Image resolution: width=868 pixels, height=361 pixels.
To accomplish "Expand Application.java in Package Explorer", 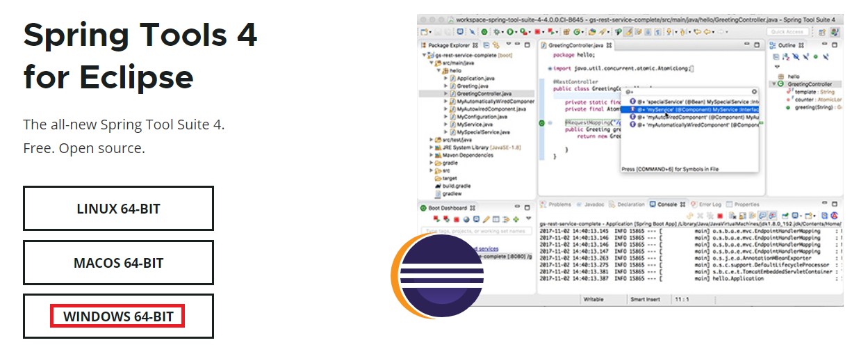I will coord(445,78).
